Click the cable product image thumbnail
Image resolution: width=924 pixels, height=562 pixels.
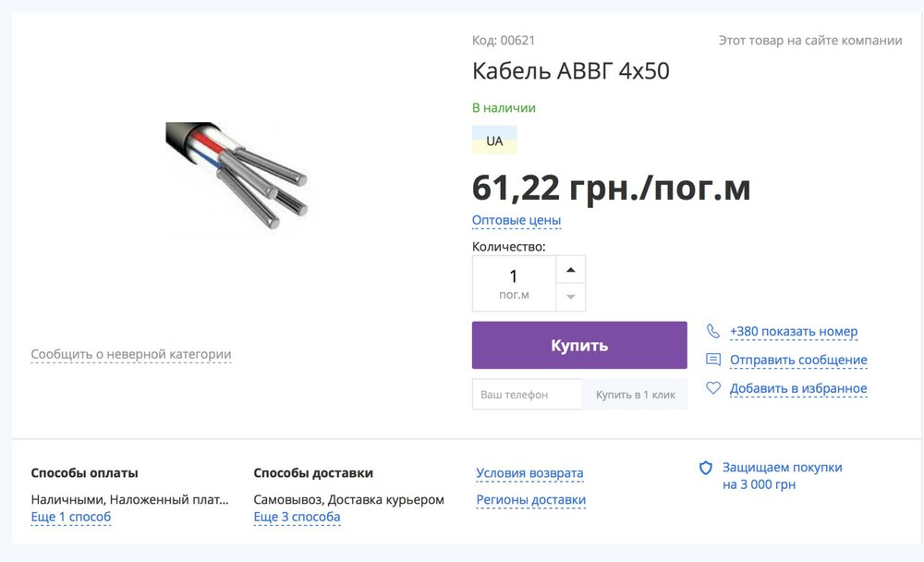pyautogui.click(x=237, y=175)
